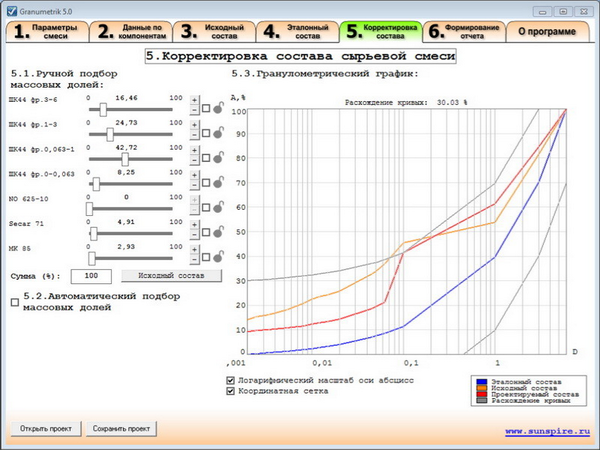The height and width of the screenshot is (450, 600).
Task: Increase ШК44 фр.1-3 share with plus
Action: click(194, 125)
